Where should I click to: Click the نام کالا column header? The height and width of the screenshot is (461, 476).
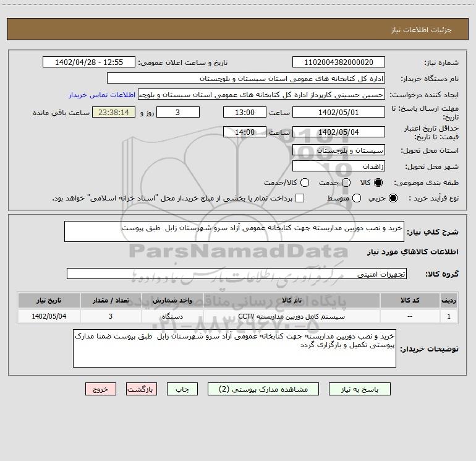[x=291, y=300]
